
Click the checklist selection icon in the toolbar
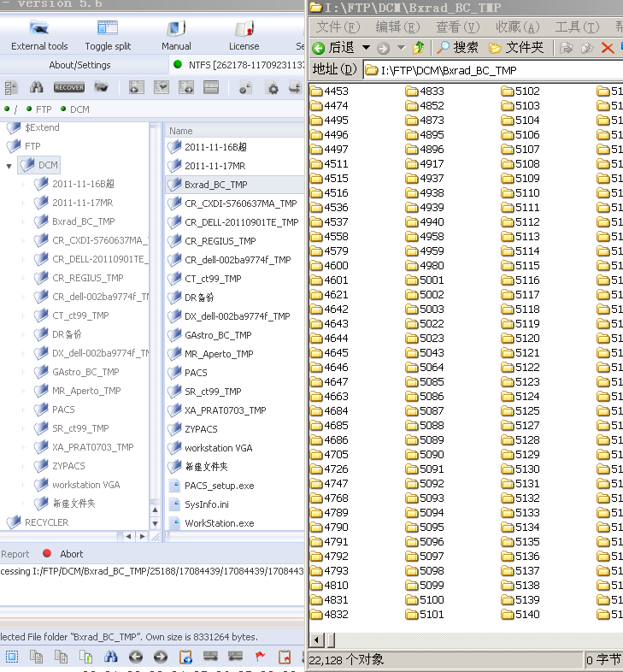(11, 88)
